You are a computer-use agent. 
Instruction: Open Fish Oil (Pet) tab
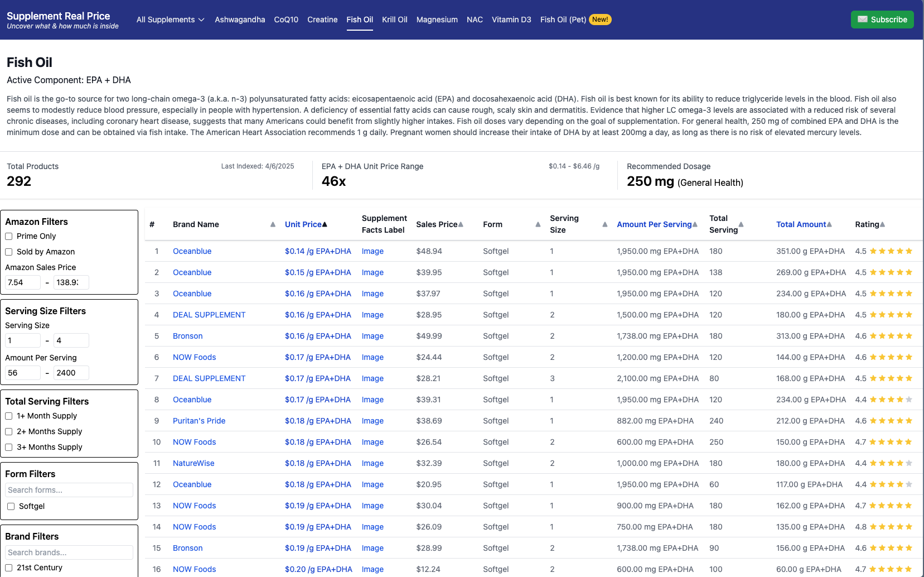[x=563, y=20]
